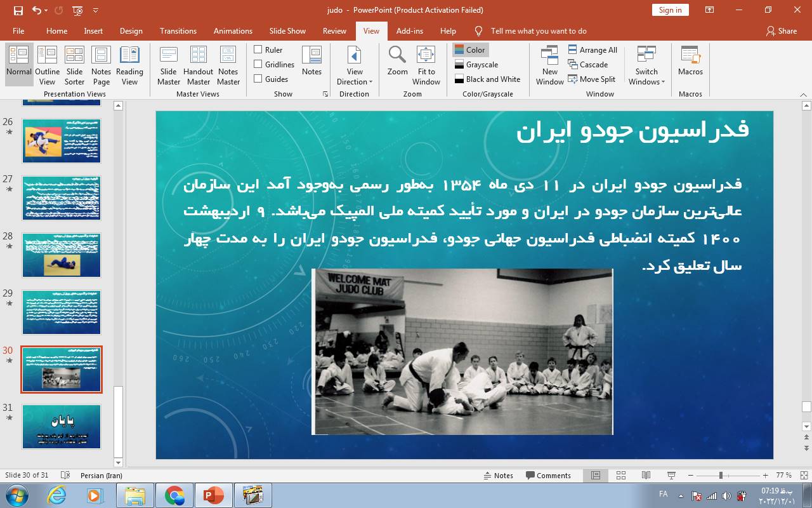This screenshot has height=508, width=812.
Task: Open the Slide Master view
Action: [x=169, y=65]
